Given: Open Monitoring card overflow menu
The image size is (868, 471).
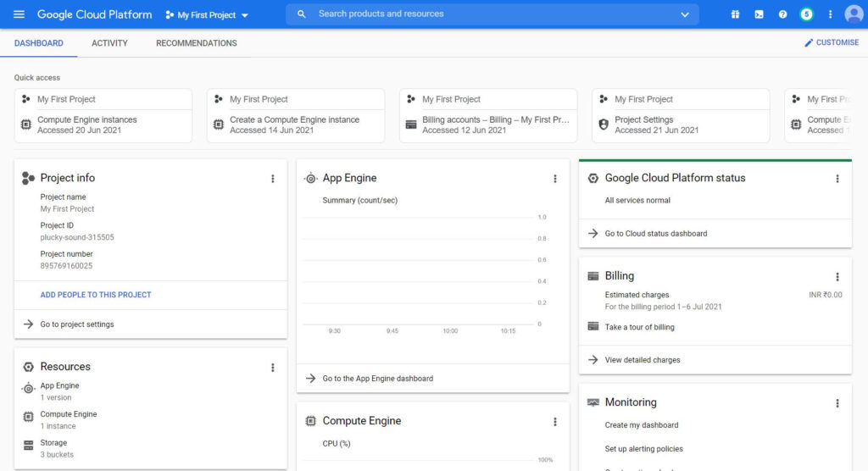Looking at the screenshot, I should click(837, 404).
